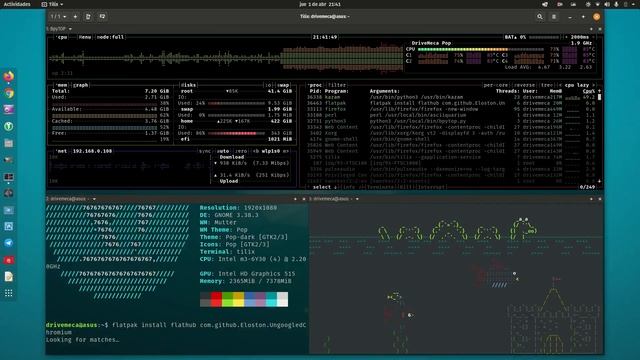Toggle net sync option in bpytop
This screenshot has width=640, height=360.
[x=205, y=151]
